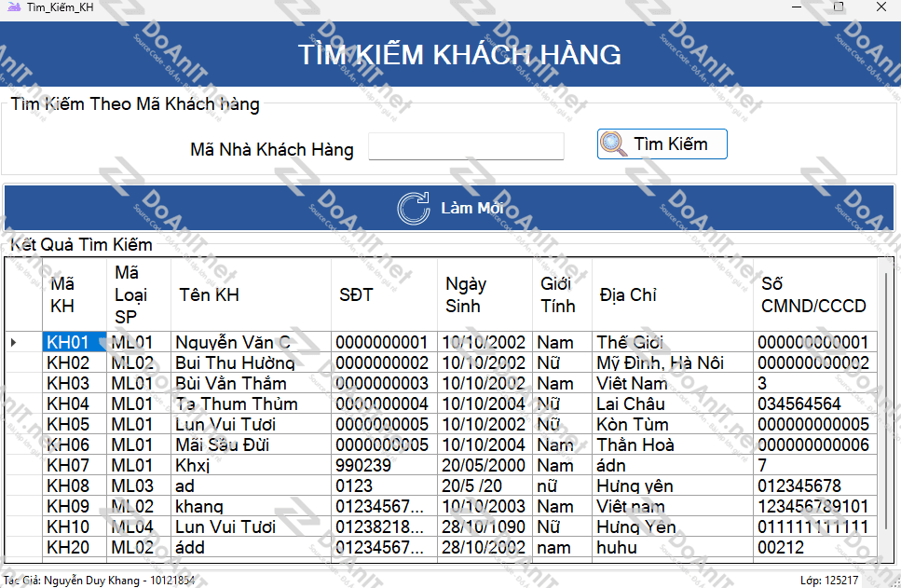Click the Tên KH column header
This screenshot has width=901, height=588.
coord(252,294)
